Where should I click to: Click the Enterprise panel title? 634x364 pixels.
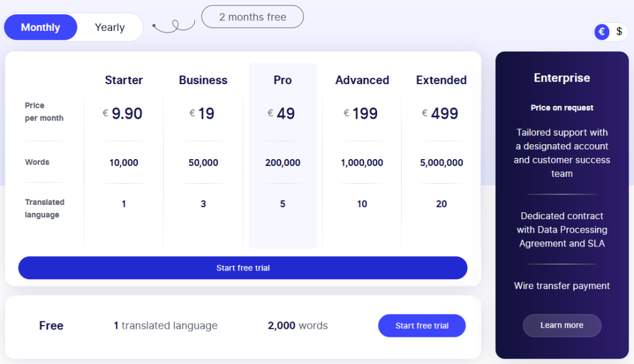tap(562, 78)
